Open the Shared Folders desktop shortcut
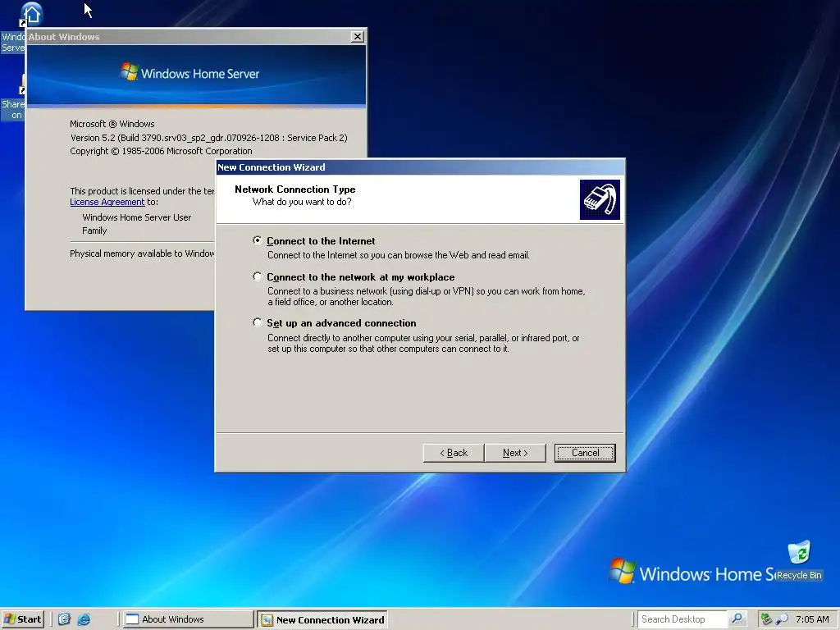Image resolution: width=840 pixels, height=630 pixels. click(x=13, y=99)
